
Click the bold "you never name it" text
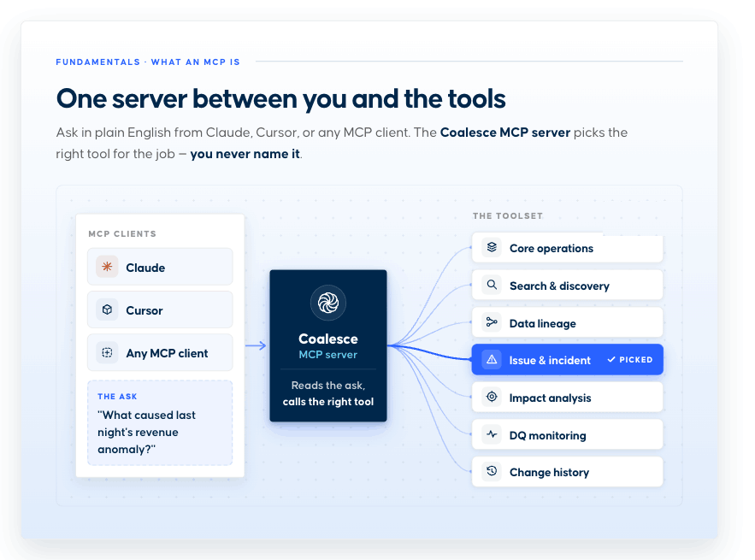tap(245, 154)
